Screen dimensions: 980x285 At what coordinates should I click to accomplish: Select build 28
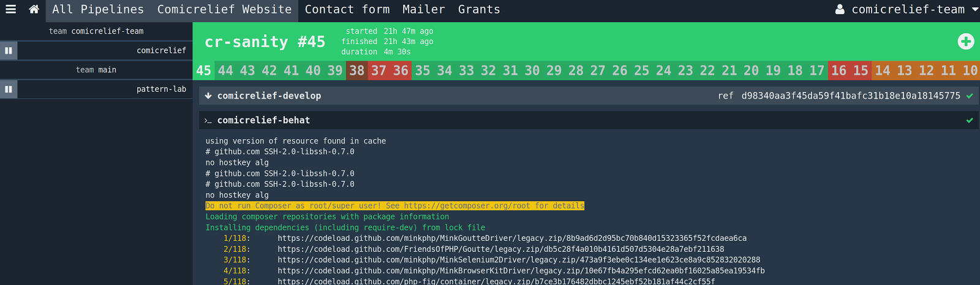(x=576, y=70)
